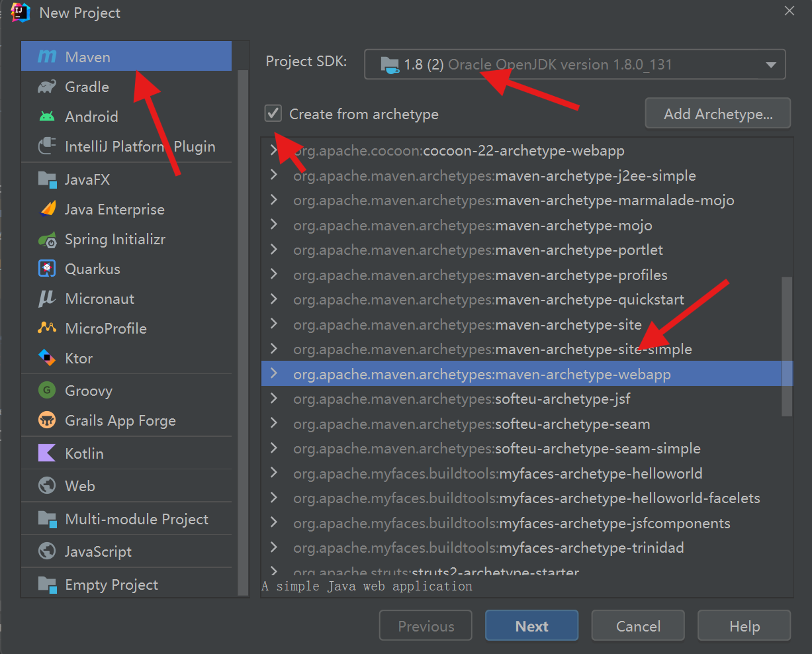Expand the maven-archetype-quickstart node
The height and width of the screenshot is (654, 812).
[274, 300]
